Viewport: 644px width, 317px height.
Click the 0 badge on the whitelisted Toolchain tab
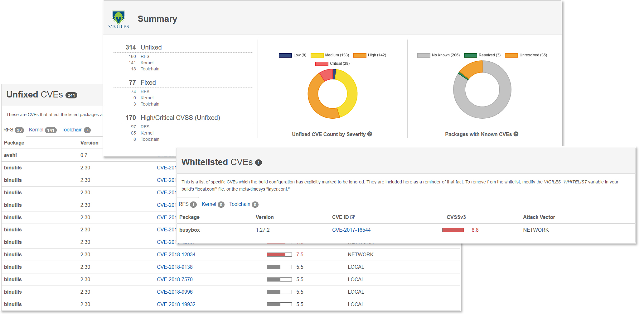[x=255, y=205]
